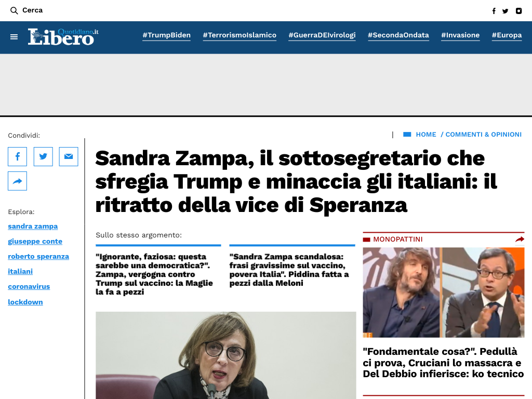
Task: Select the #TerrorismoIslamico menu item
Action: [x=240, y=35]
